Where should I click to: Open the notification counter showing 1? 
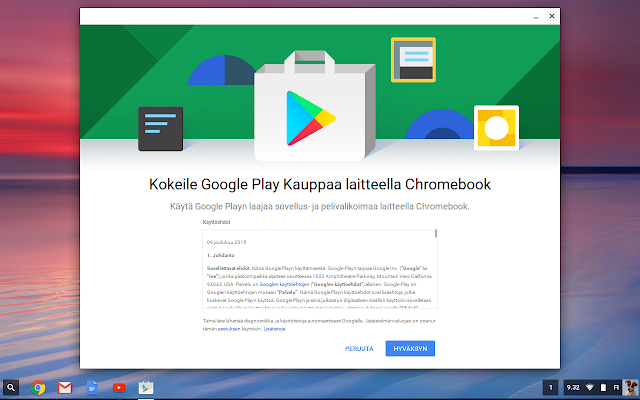pos(551,387)
